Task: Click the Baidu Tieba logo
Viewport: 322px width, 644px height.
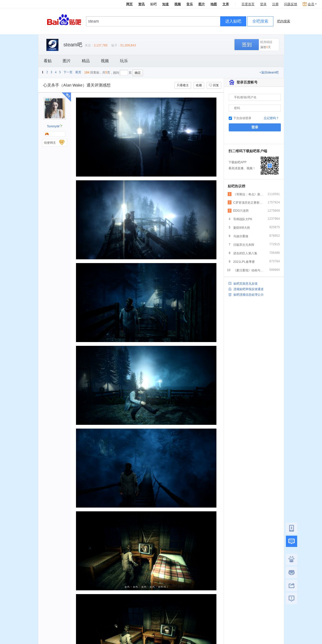Action: pyautogui.click(x=64, y=20)
